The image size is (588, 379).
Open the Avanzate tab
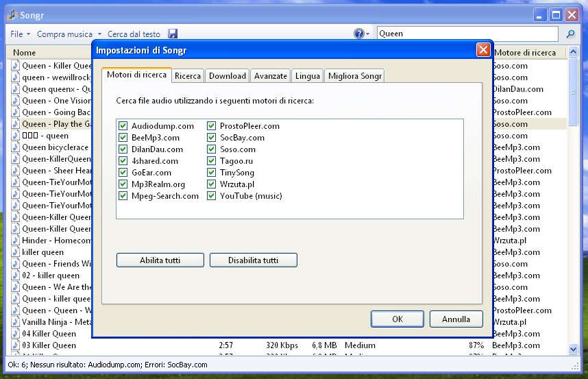point(270,76)
